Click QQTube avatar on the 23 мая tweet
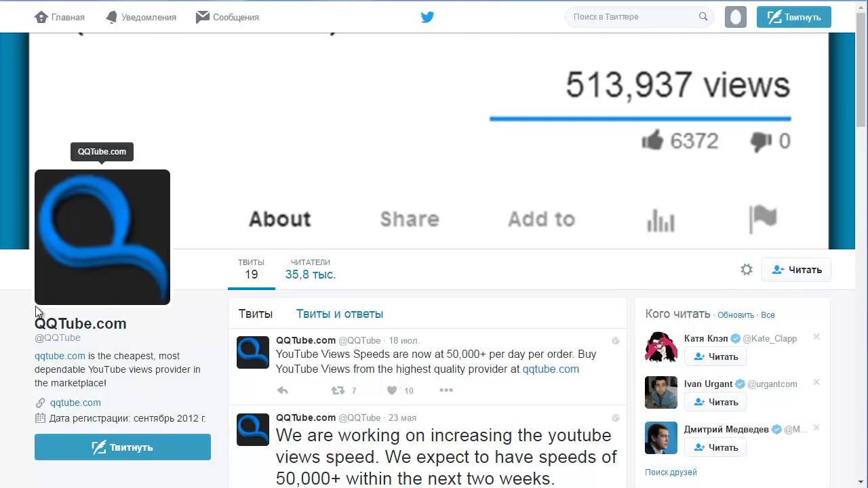 (x=253, y=430)
